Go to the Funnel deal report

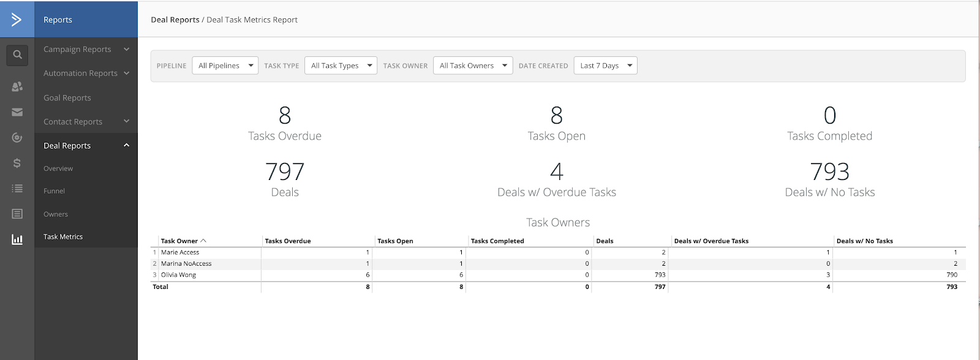[55, 191]
